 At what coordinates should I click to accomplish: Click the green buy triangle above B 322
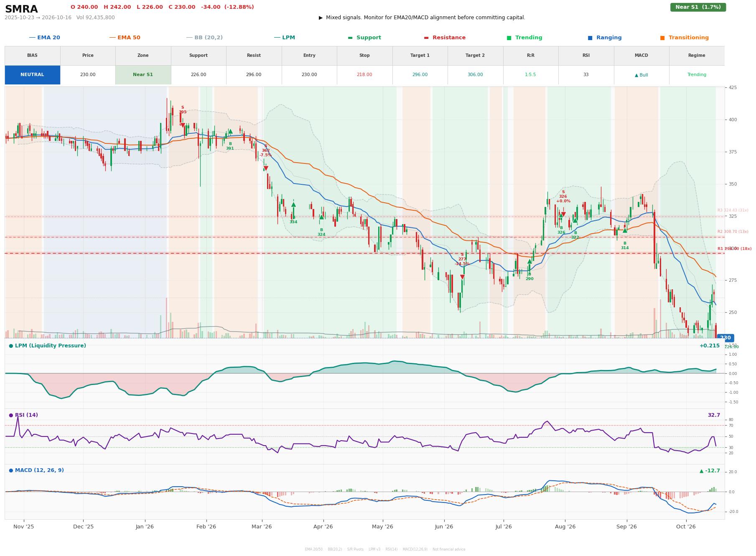[x=575, y=220]
